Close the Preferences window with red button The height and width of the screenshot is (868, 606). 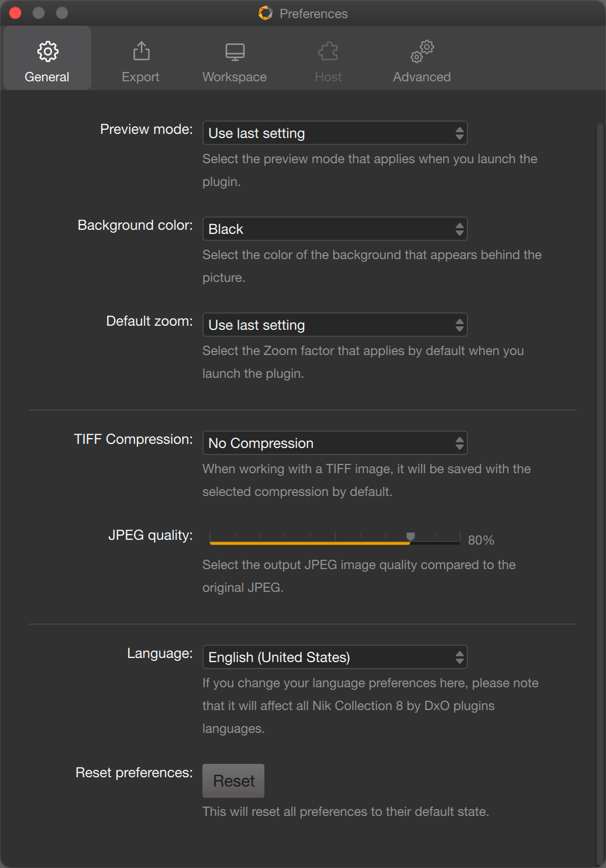[15, 13]
